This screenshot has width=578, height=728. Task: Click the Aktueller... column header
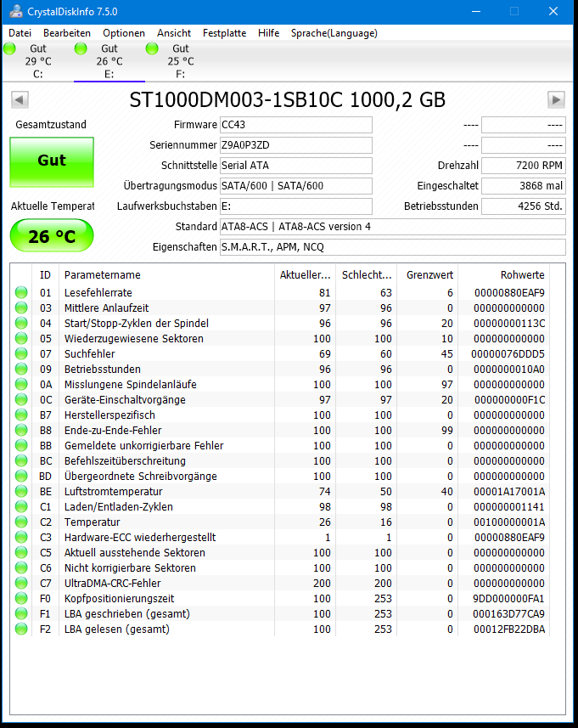click(306, 275)
